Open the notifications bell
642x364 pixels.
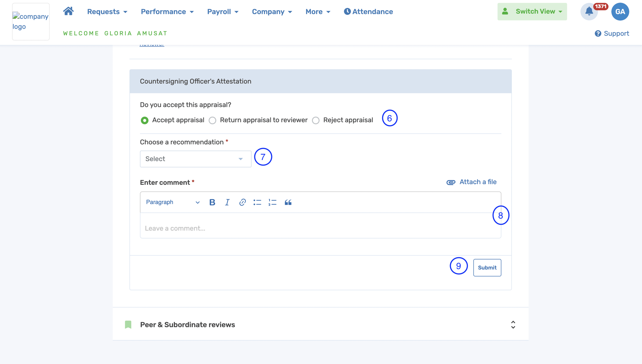pos(589,12)
